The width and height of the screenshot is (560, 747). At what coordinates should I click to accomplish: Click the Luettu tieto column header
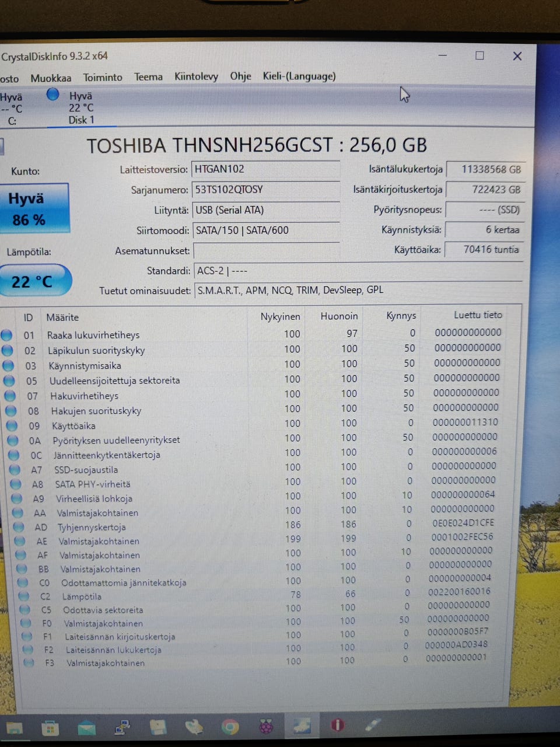478,315
